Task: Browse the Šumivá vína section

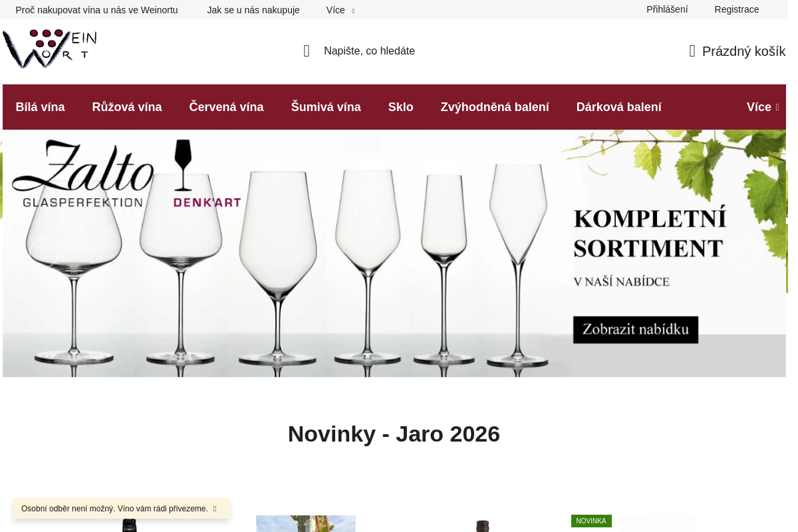Action: click(x=326, y=106)
